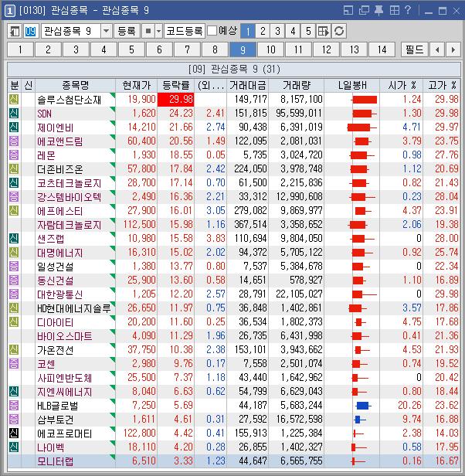465x476 pixels.
Task: Click the title bar duplicate window icon
Action: [x=364, y=11]
